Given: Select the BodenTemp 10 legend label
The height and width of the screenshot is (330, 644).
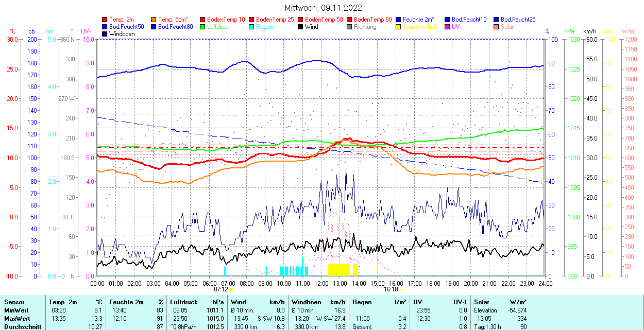Looking at the screenshot, I should [x=226, y=20].
